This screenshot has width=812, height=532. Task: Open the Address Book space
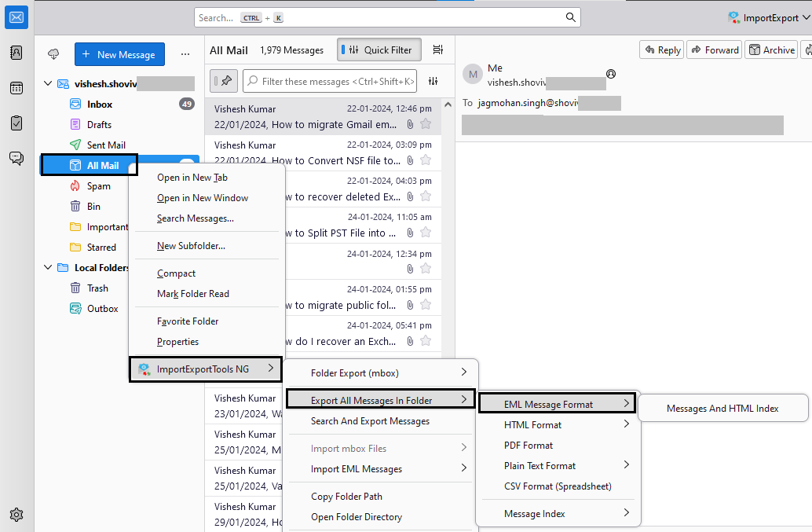(16, 53)
